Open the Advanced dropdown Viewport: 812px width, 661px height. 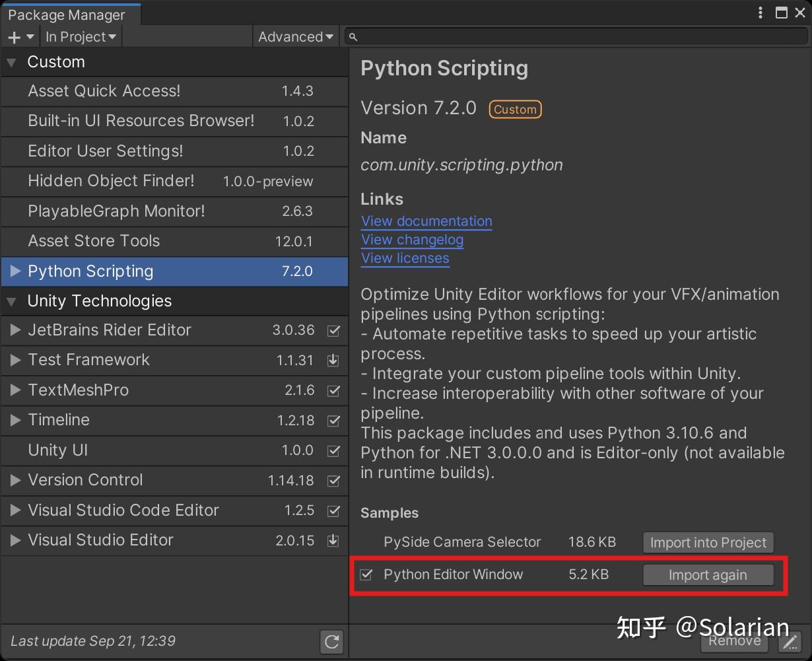click(295, 37)
